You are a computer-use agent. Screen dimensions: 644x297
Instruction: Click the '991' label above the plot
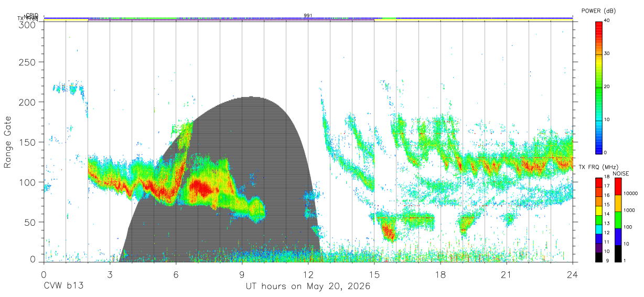click(x=308, y=16)
